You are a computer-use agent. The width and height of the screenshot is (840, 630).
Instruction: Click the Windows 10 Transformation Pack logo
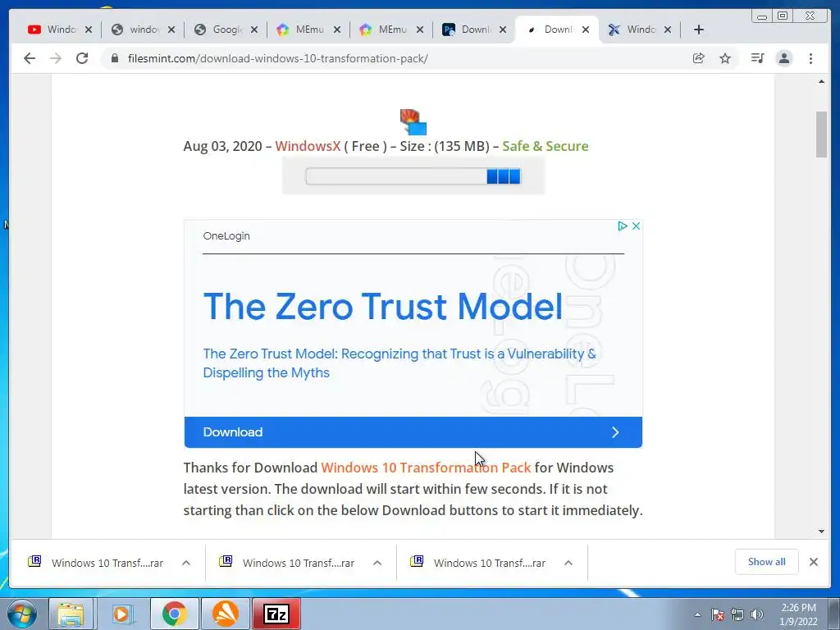[x=413, y=122]
